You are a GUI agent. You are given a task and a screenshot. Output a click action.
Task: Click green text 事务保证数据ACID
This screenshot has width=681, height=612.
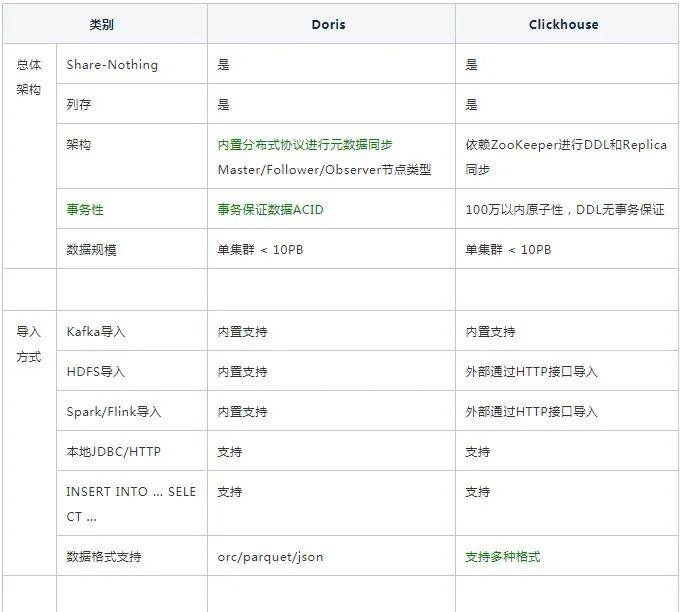coord(271,210)
